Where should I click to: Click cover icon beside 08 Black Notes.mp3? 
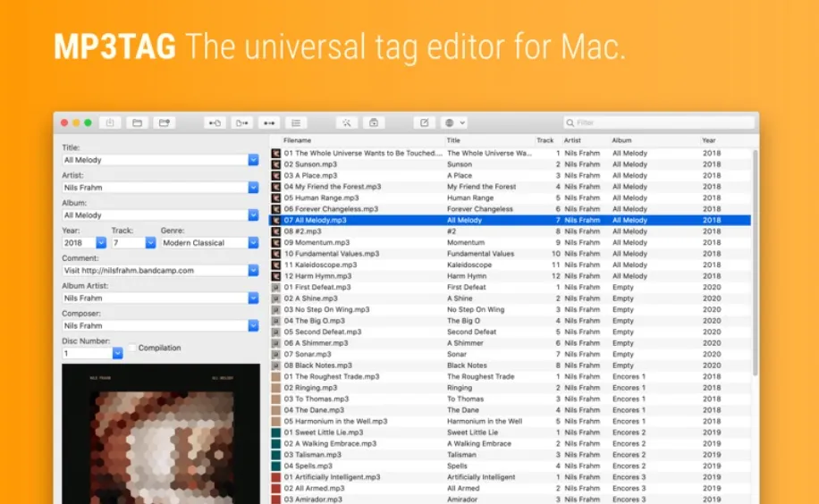[275, 365]
